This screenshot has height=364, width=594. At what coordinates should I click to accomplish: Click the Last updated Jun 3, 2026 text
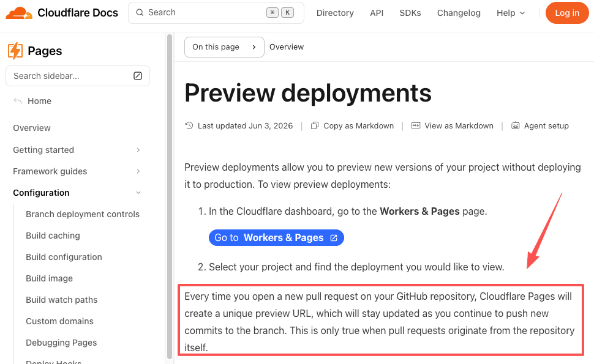[x=245, y=125]
